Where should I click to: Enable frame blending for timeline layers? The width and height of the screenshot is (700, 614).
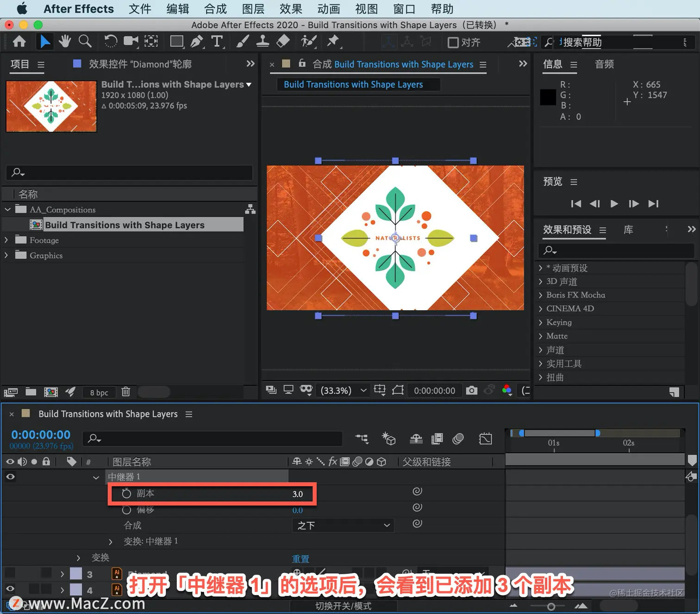[x=437, y=439]
